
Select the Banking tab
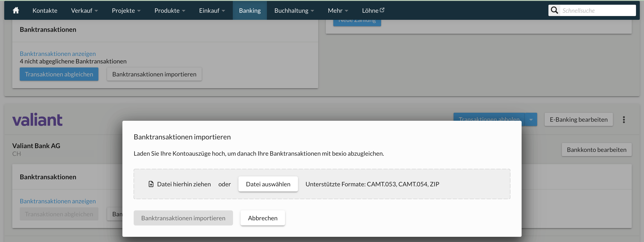pos(250,11)
